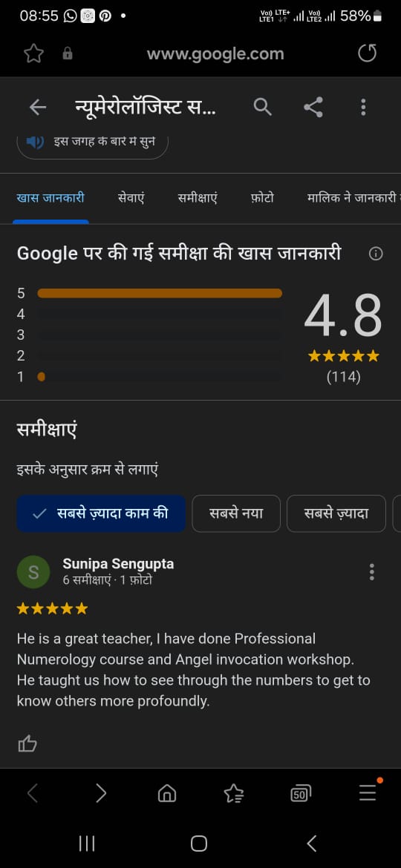Tap the bookmark star icon beside the URL
This screenshot has width=401, height=868.
coord(33,53)
